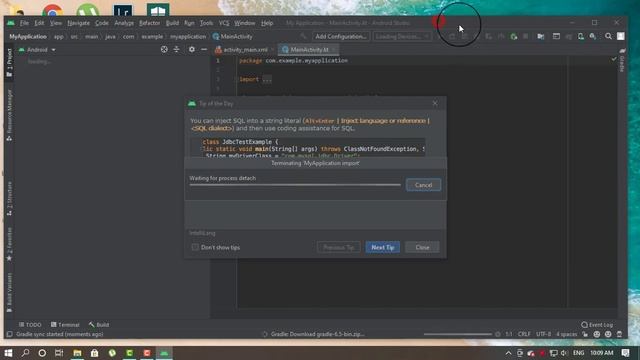Expand the folded import section in editor
Viewport: 640px width, 360px height.
(x=267, y=79)
